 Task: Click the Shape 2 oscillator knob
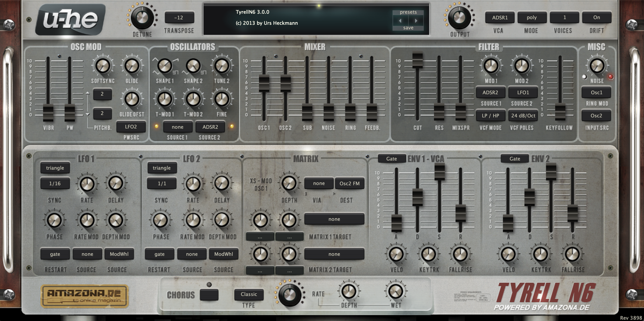193,66
